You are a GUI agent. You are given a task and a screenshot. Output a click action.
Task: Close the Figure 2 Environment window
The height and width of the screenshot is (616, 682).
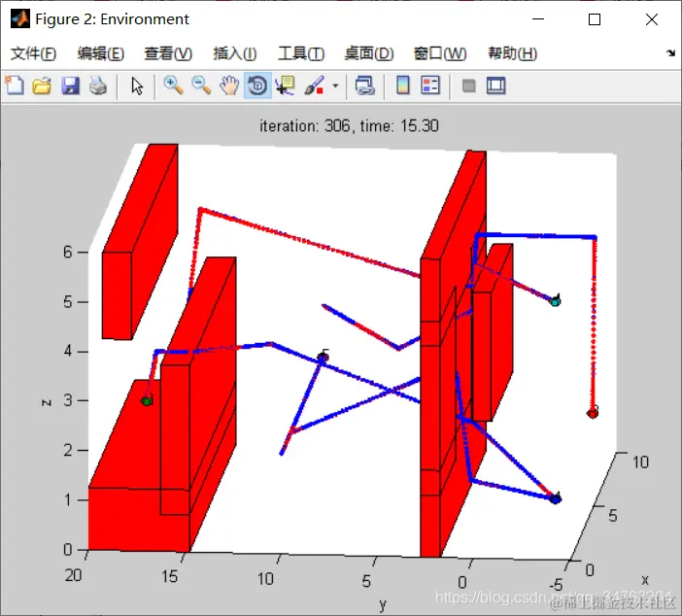[x=652, y=19]
